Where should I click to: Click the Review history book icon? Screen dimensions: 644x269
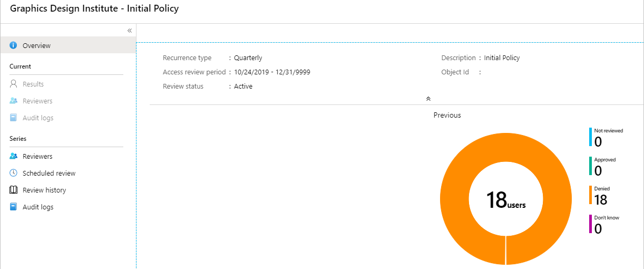(x=14, y=190)
